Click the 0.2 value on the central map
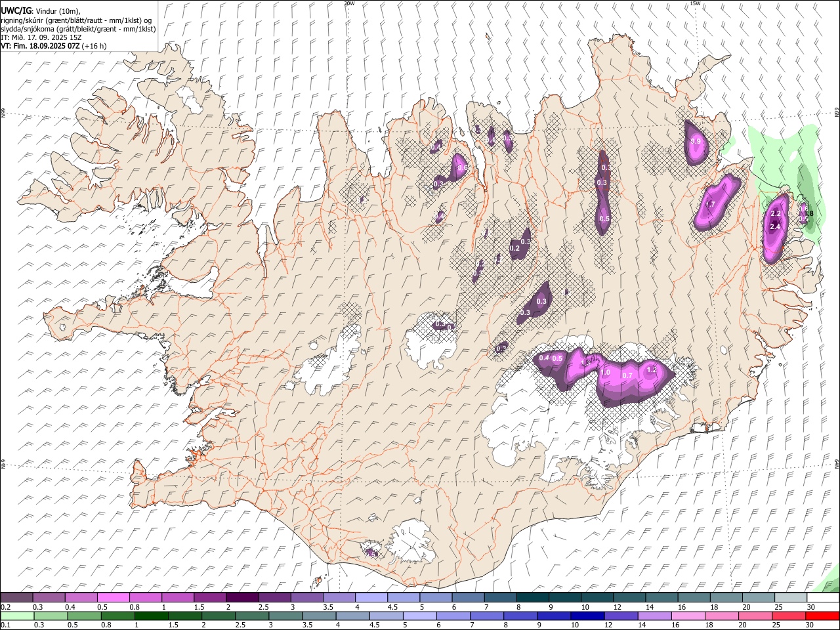Viewport: 840px width, 630px height. point(514,248)
